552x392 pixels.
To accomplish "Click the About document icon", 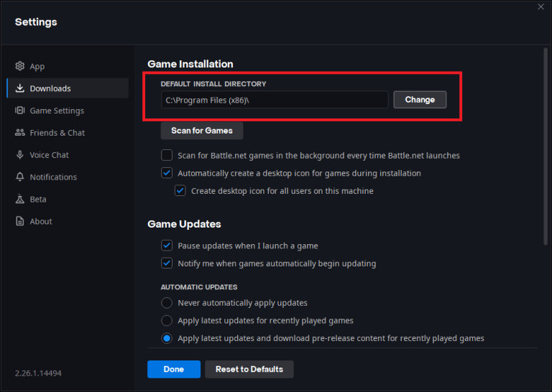I will (x=20, y=222).
